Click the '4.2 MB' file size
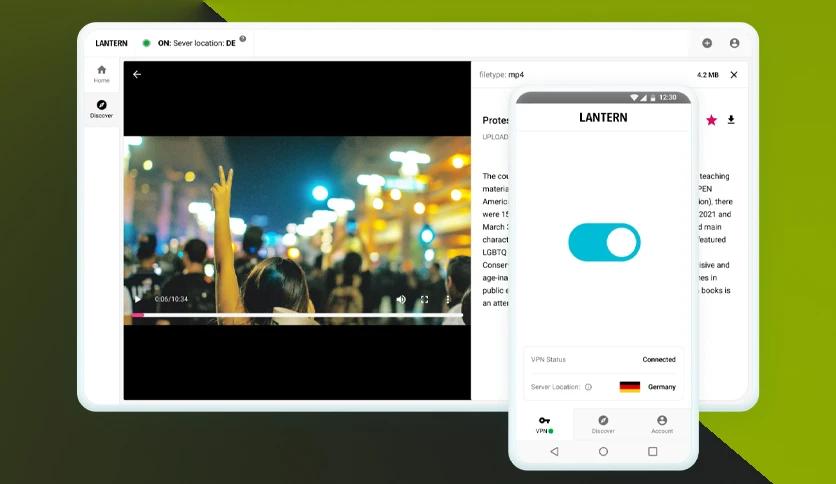This screenshot has height=484, width=836. 708,75
